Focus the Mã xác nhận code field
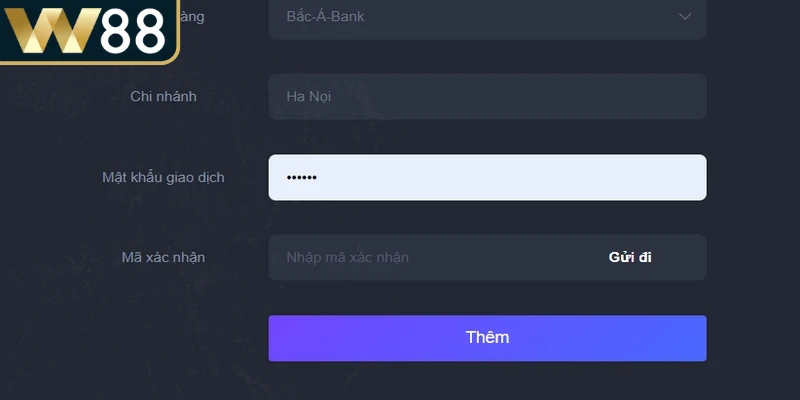 click(x=430, y=257)
